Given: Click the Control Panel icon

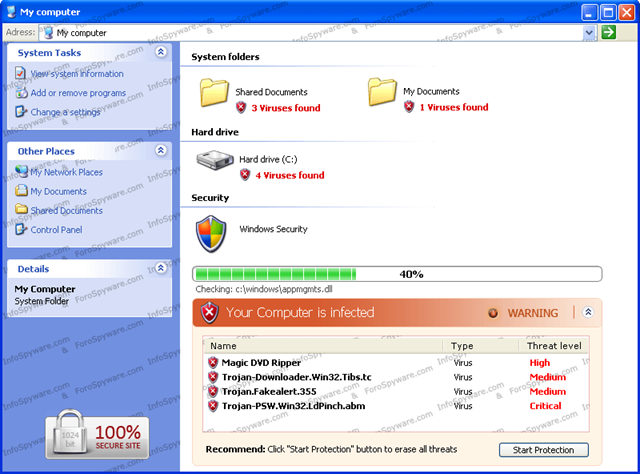Looking at the screenshot, I should (21, 229).
